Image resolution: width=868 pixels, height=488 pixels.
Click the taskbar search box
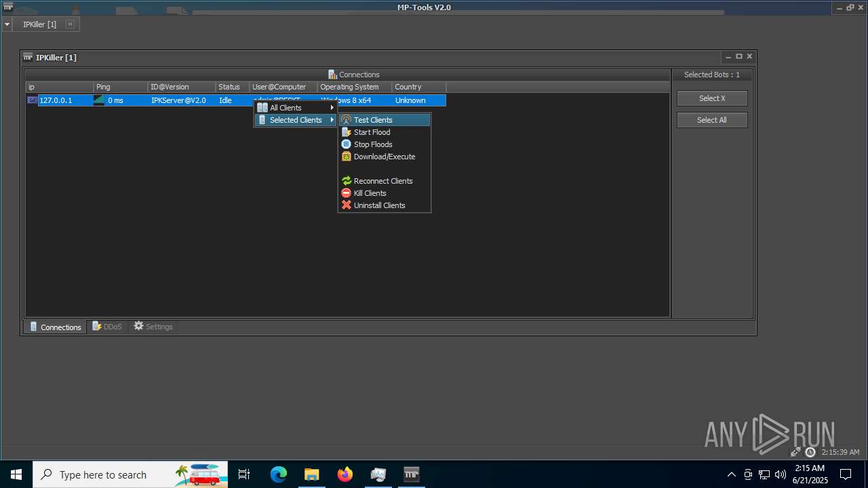coord(132,474)
